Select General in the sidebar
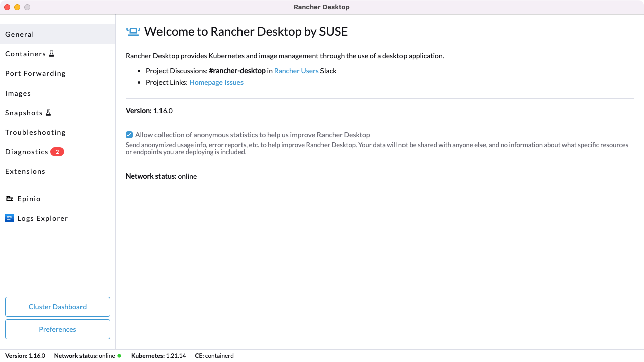Screen dimensions: 644x362 tap(20, 34)
